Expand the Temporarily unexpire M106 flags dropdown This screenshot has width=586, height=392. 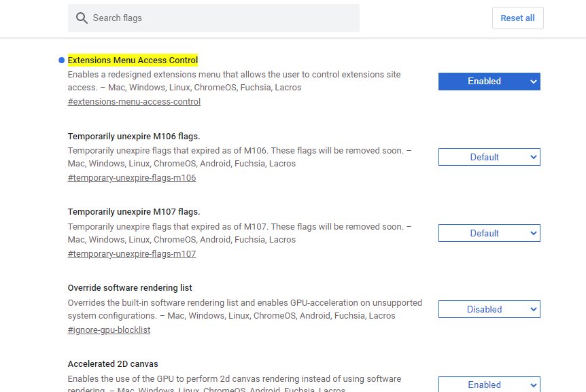coord(489,158)
